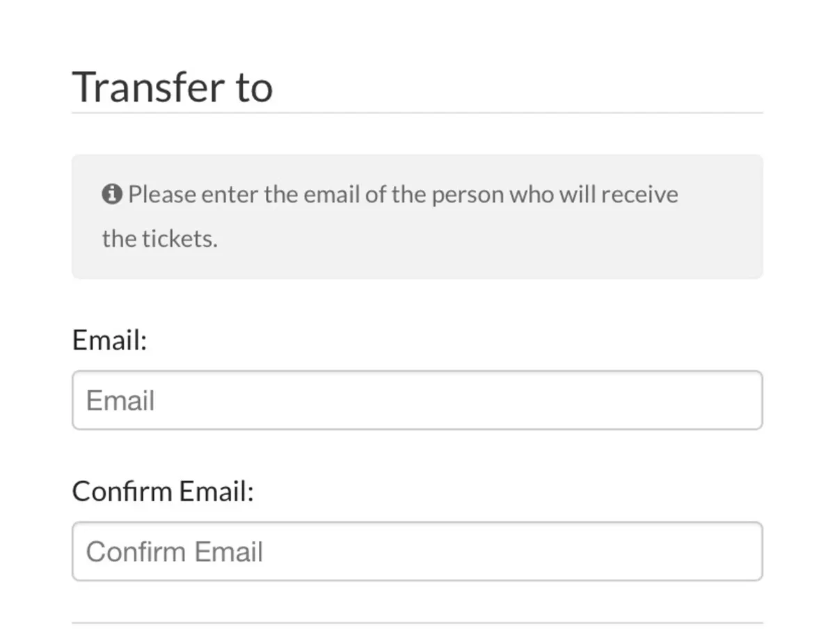Screen dimensions: 835x644
Task: Click the "Transfer to" heading
Action: click(172, 87)
